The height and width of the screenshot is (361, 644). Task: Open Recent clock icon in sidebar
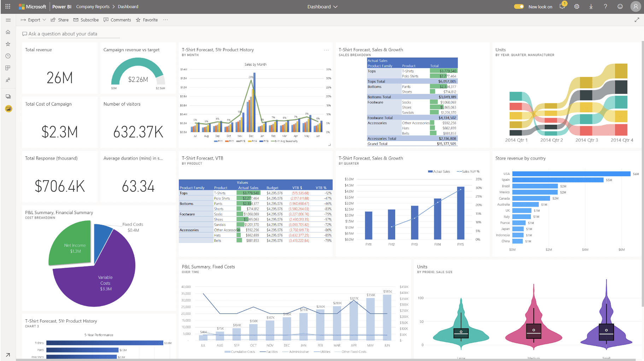[8, 56]
